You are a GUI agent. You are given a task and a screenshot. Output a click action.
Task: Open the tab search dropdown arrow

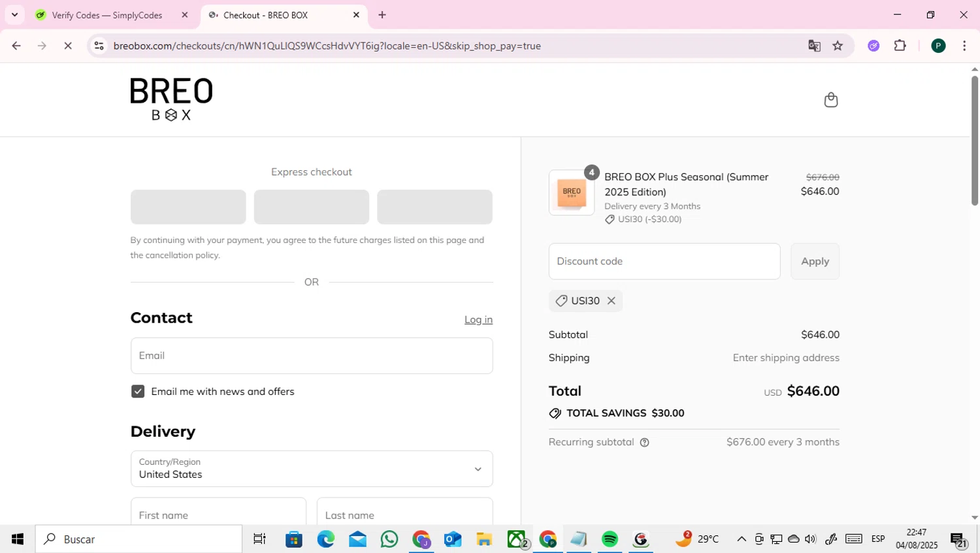click(14, 14)
